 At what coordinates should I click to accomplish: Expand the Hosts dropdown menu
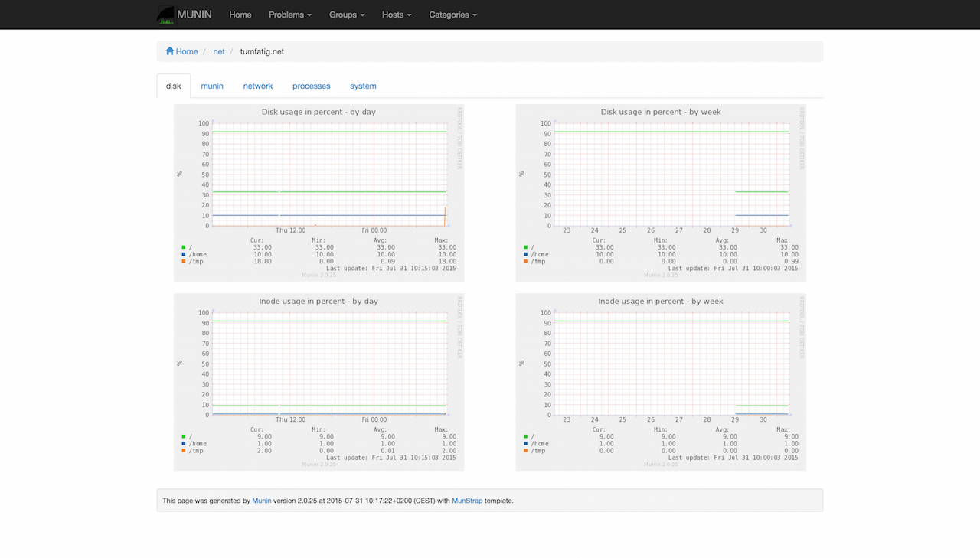(x=397, y=15)
